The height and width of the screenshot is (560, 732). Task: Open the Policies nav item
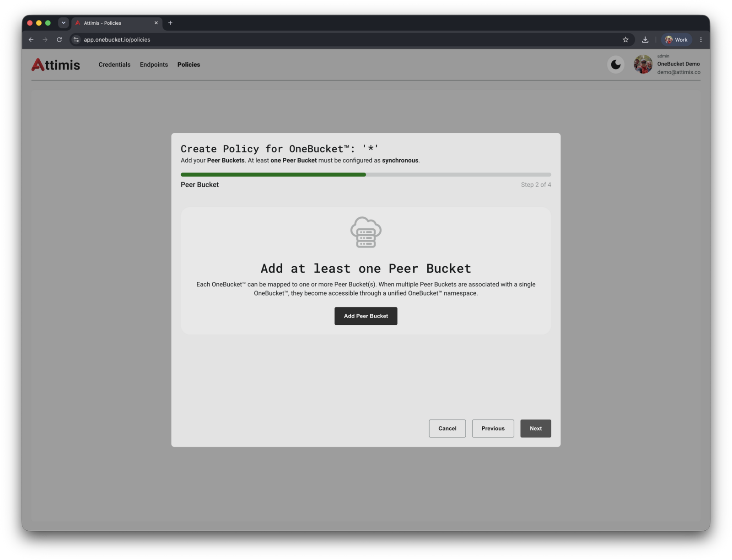coord(188,65)
